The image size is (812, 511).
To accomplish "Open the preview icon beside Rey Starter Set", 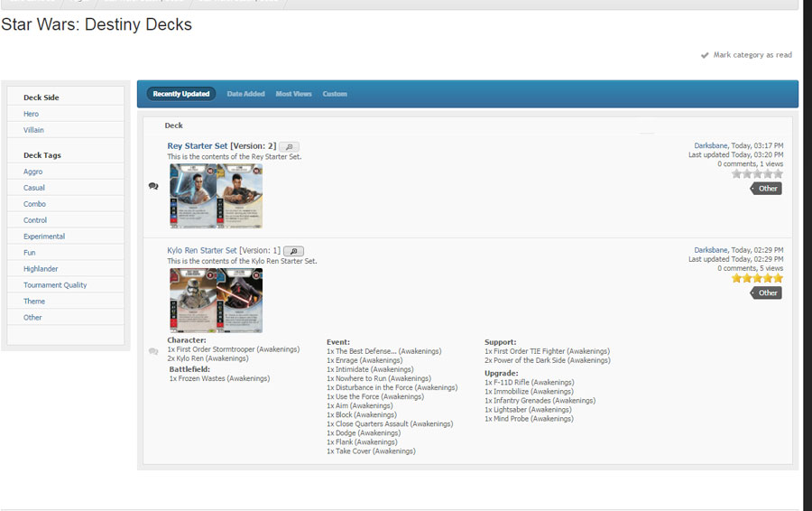I will [x=289, y=146].
